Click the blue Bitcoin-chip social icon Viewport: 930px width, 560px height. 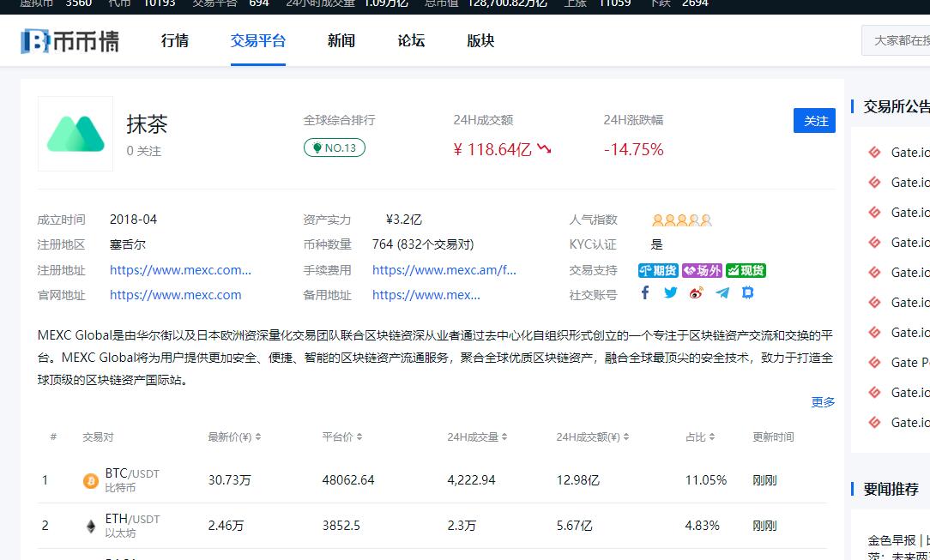tap(747, 292)
